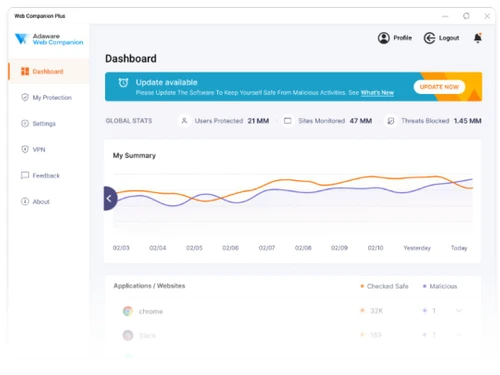
Task: Select the Today chart label
Action: pyautogui.click(x=459, y=248)
